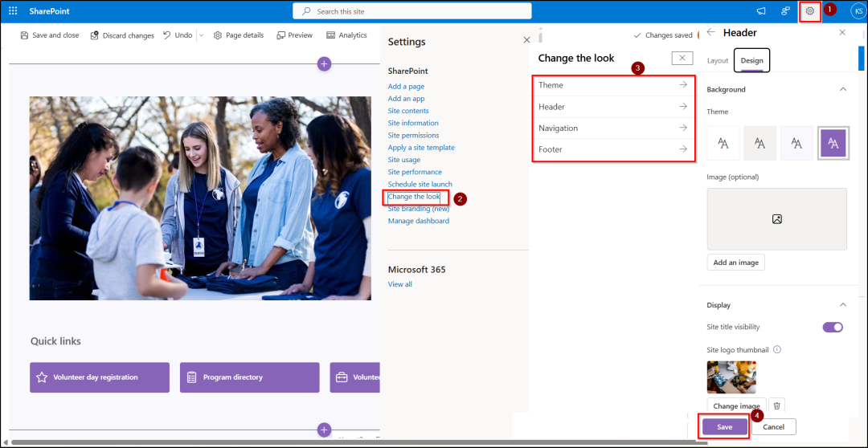Open Site usage link
The image size is (868, 448).
pyautogui.click(x=404, y=160)
